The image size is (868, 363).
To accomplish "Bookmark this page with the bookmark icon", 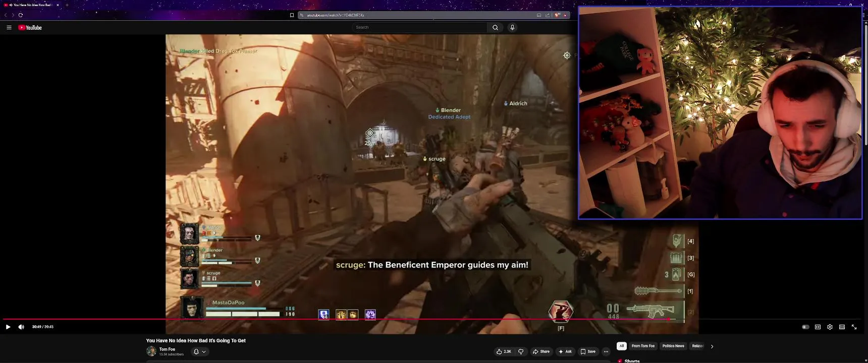I will [x=292, y=15].
